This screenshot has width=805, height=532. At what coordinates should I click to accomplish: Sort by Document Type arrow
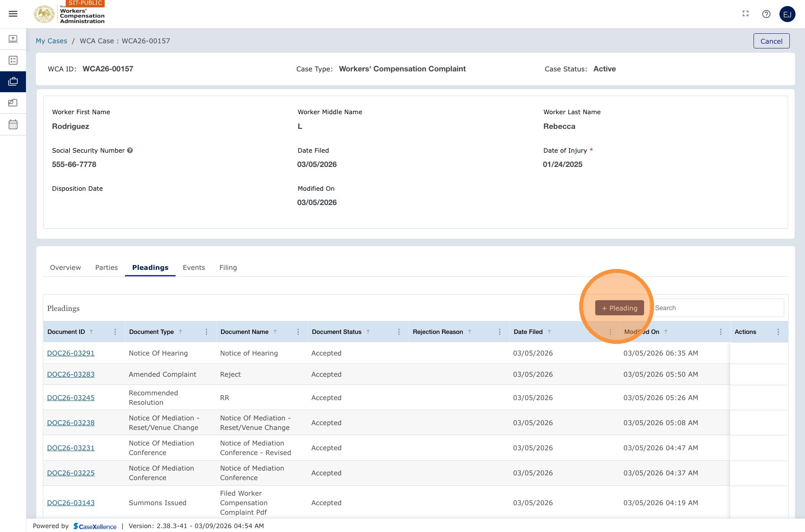(180, 332)
